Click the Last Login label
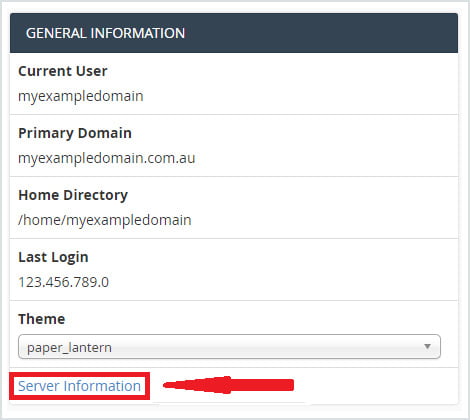The image size is (470, 420). [53, 257]
